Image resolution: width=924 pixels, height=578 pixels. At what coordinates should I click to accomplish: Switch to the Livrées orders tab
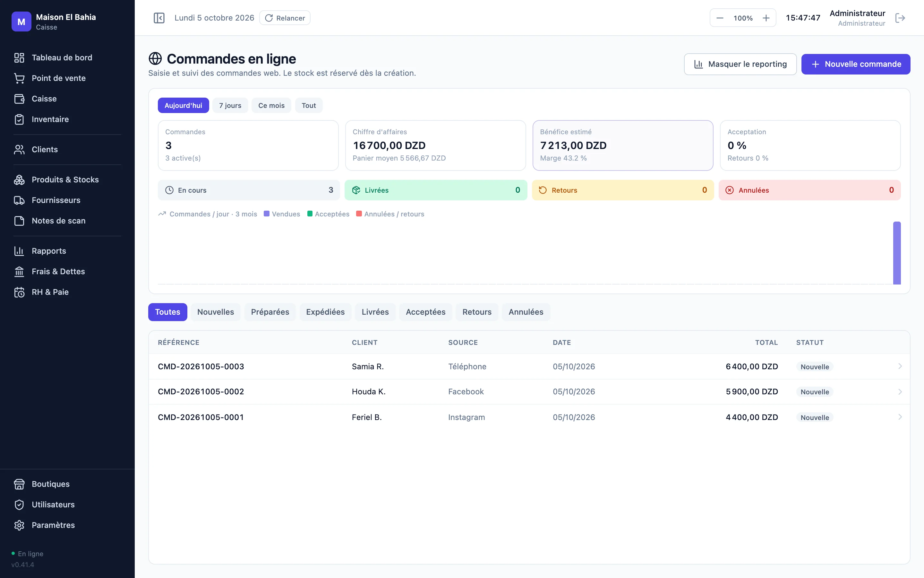375,312
